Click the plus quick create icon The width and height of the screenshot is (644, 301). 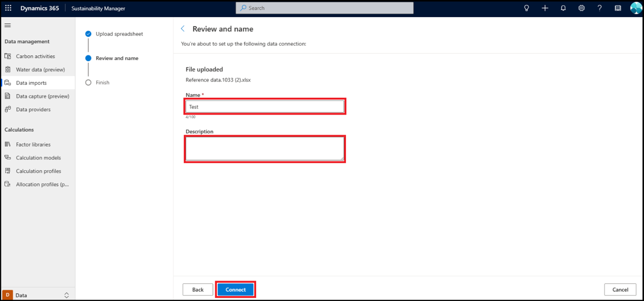545,8
